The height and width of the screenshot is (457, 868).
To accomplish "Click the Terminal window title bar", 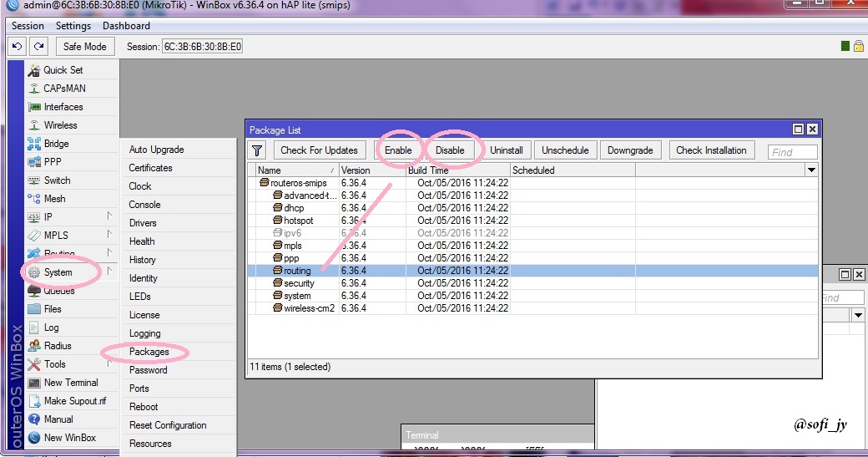I will (x=497, y=434).
